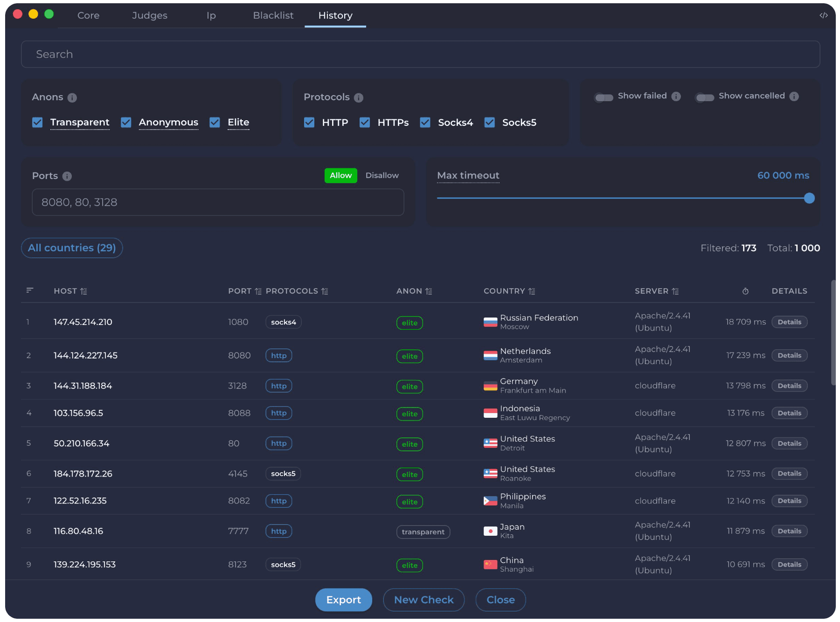Open Details for 116.80.48.16

point(790,531)
